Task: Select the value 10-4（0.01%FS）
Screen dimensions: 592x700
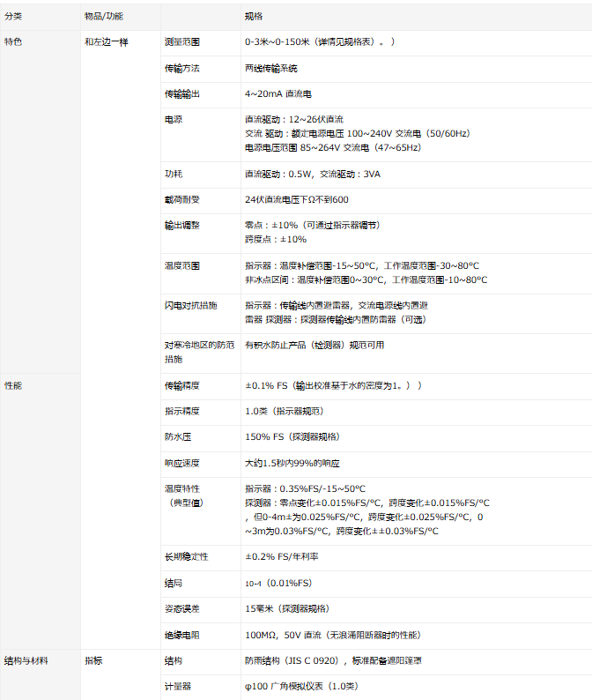Action: [278, 583]
